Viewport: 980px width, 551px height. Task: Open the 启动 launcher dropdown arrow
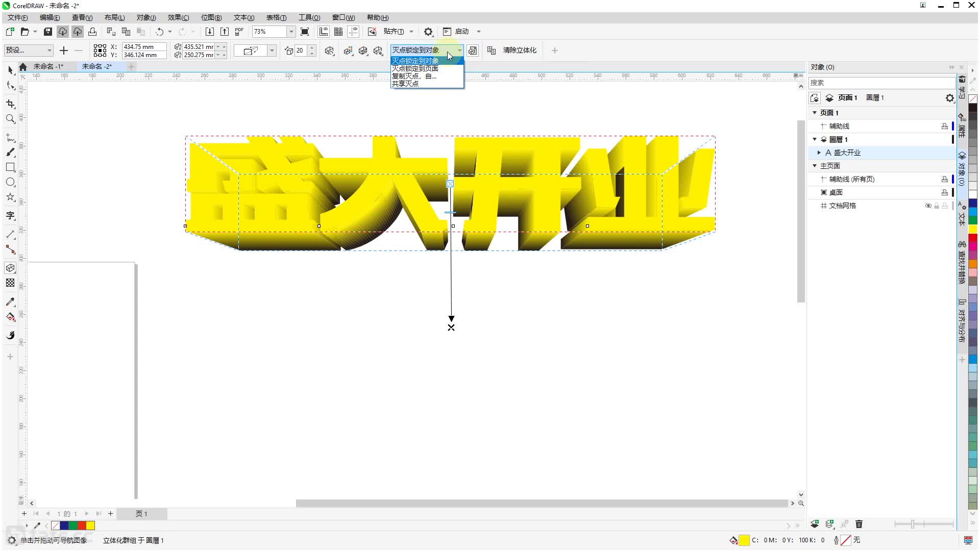point(478,32)
